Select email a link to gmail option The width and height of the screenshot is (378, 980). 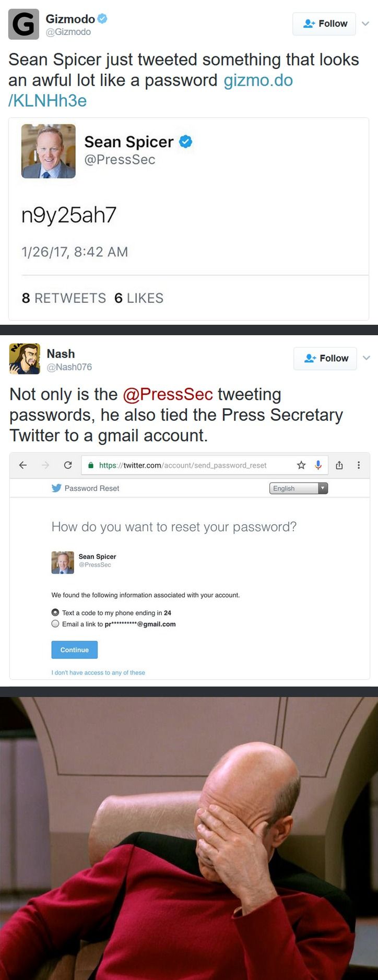click(55, 624)
